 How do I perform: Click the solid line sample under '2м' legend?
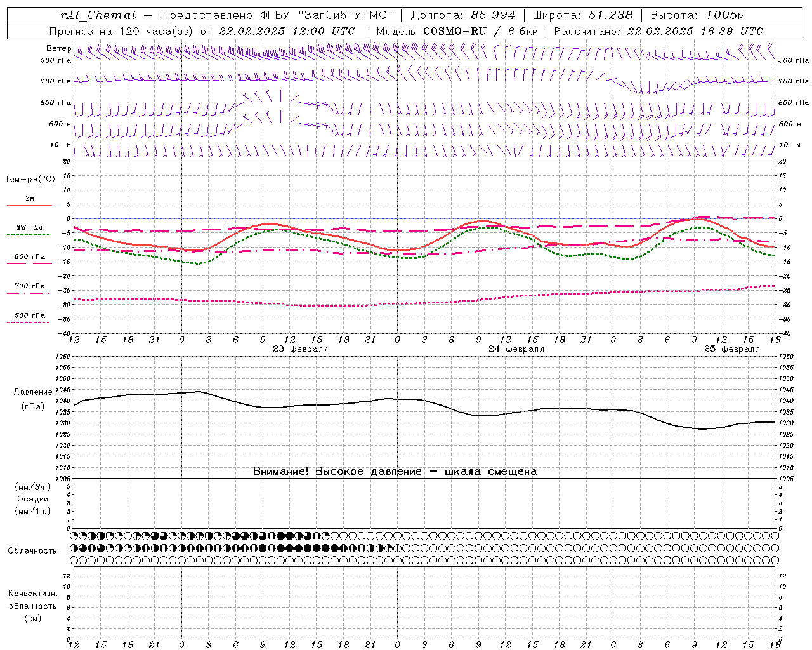coord(29,205)
